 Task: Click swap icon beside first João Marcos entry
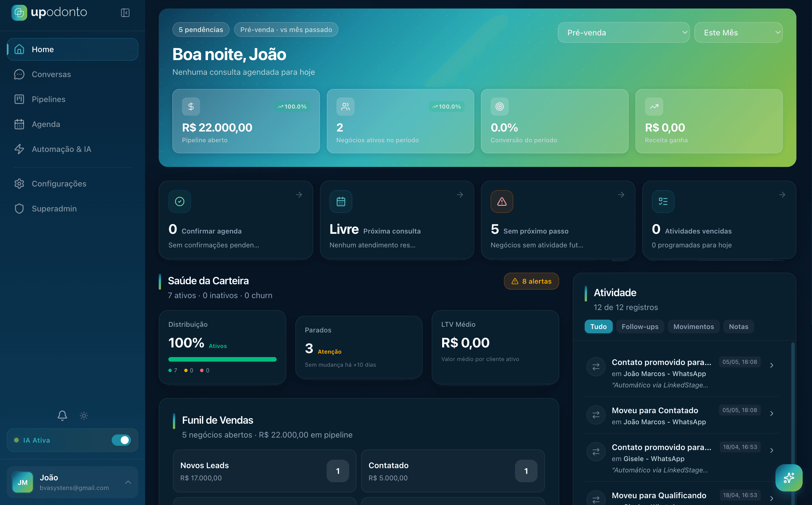(x=596, y=367)
